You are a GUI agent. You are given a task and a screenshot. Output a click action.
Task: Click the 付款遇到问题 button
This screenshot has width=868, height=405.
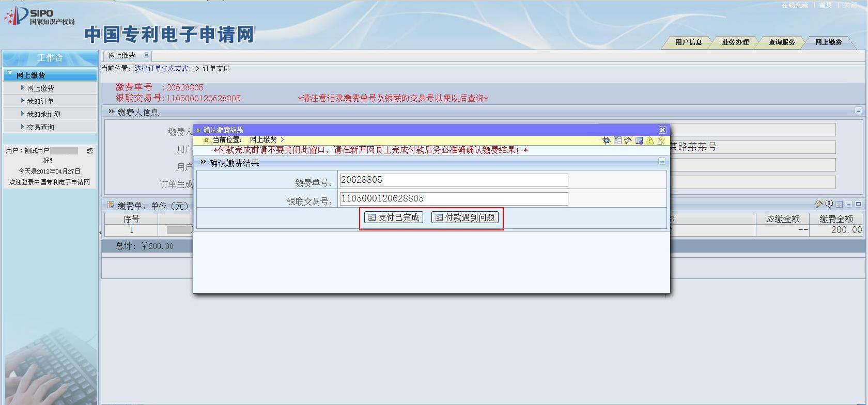[x=465, y=217]
